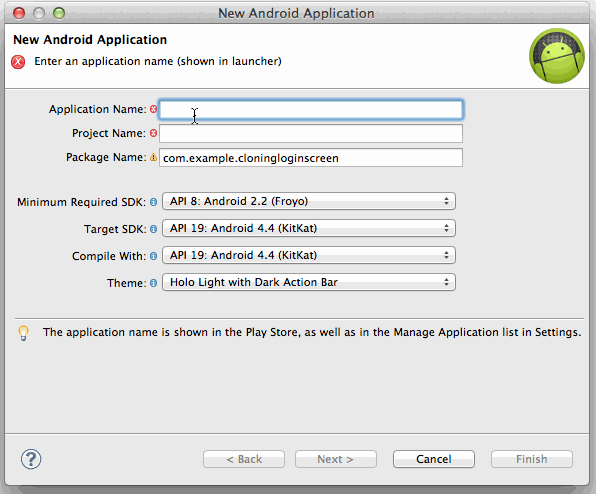Click the 'Theme:' label
The image size is (596, 494).
[x=127, y=283]
